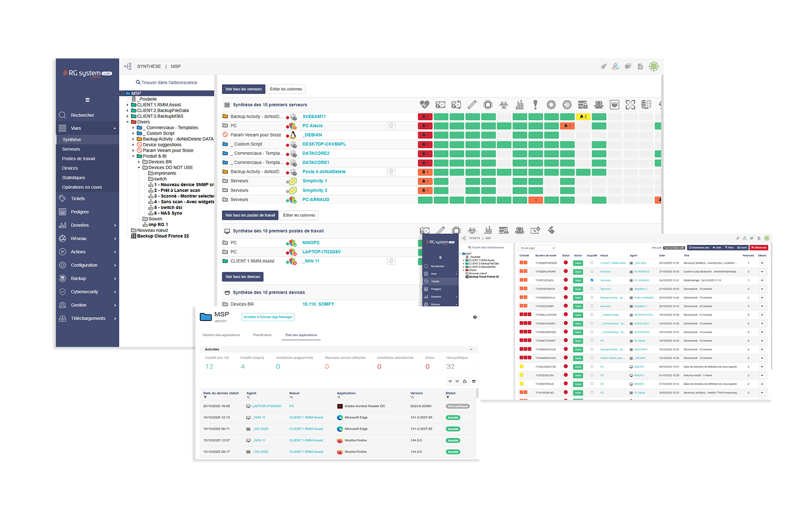Select the ruler measurement column icon
The image size is (812, 508).
pyautogui.click(x=473, y=105)
